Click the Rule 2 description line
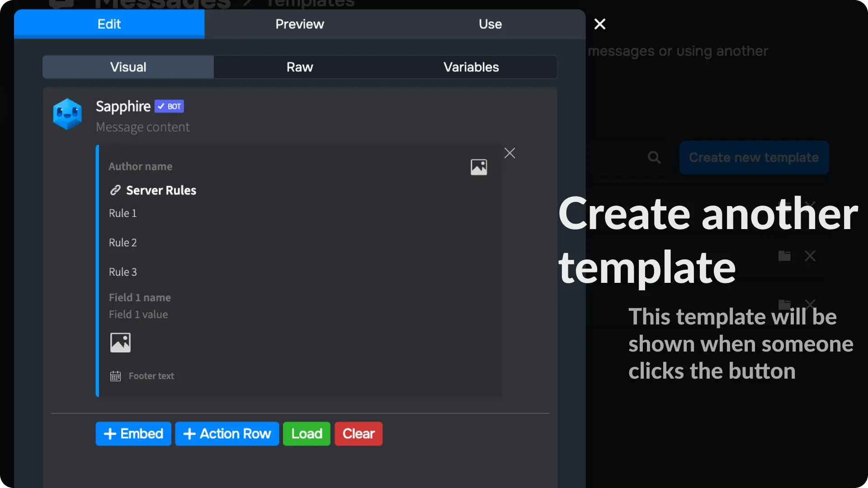Screen dimensions: 868x488 [123, 243]
